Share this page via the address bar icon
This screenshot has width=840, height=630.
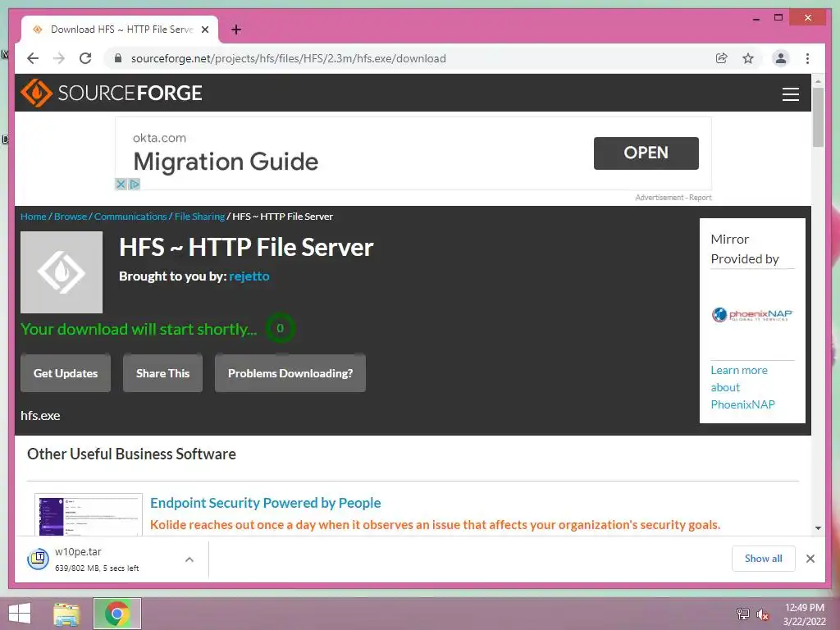(x=722, y=58)
